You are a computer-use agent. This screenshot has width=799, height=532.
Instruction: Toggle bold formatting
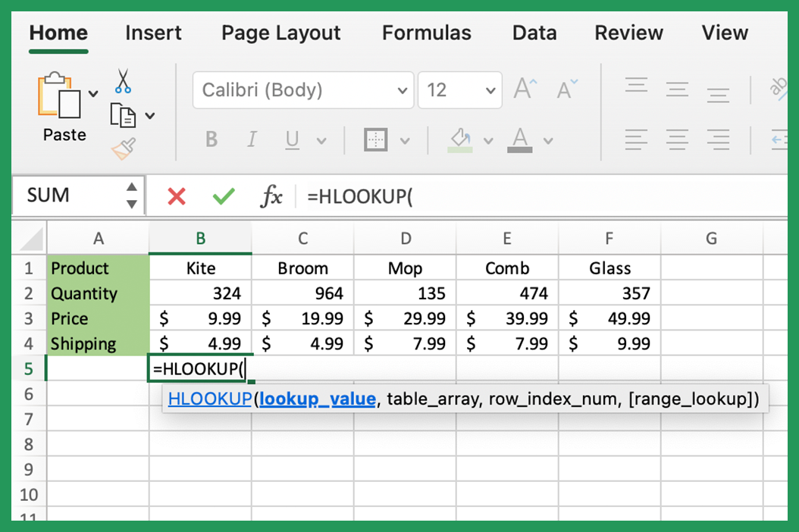point(211,139)
